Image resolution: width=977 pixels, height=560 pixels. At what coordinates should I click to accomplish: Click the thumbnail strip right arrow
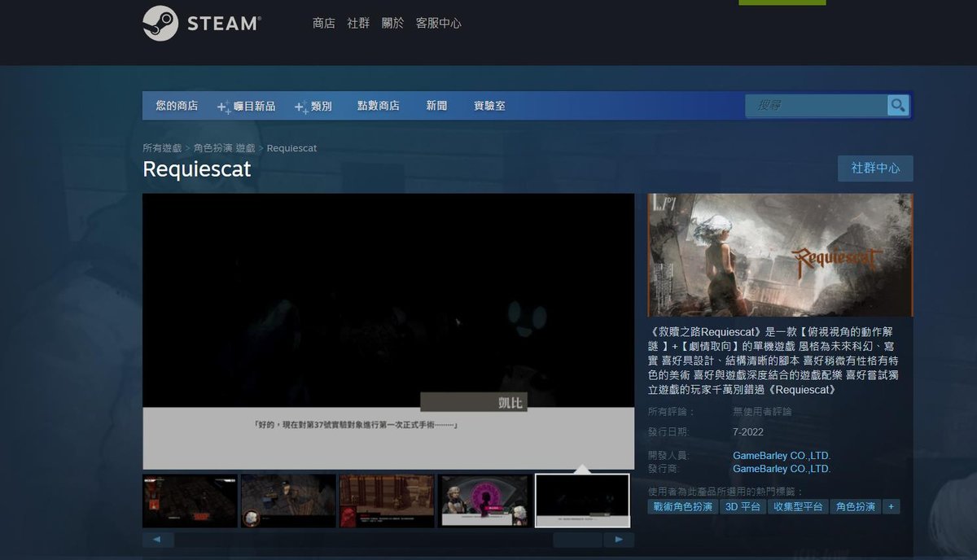[619, 540]
